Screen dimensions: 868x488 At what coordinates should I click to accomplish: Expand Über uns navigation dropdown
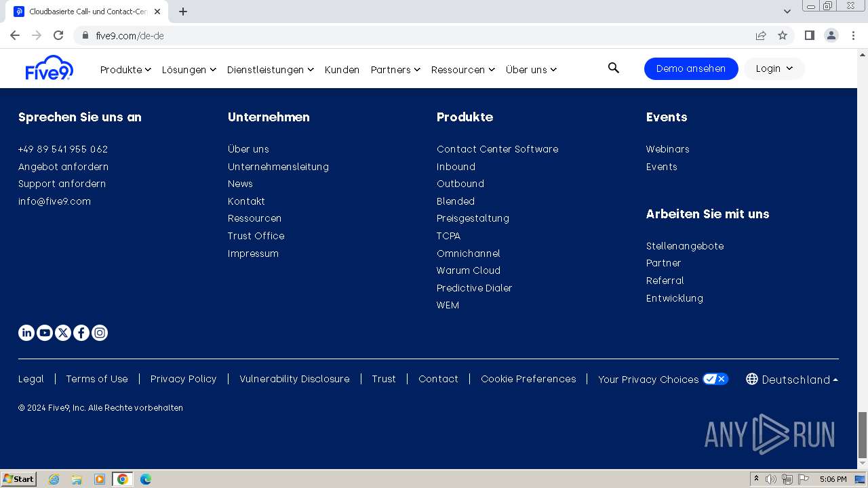tap(531, 69)
